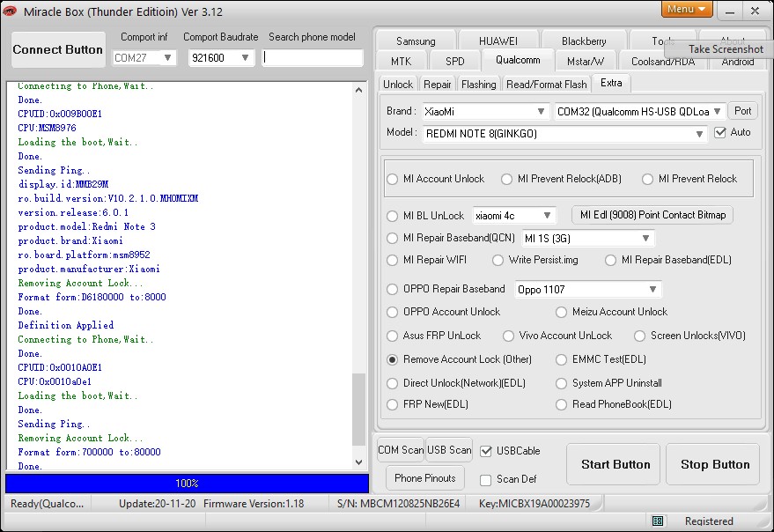The image size is (774, 532).
Task: Select EMMC Test(EDL) option
Action: (561, 359)
